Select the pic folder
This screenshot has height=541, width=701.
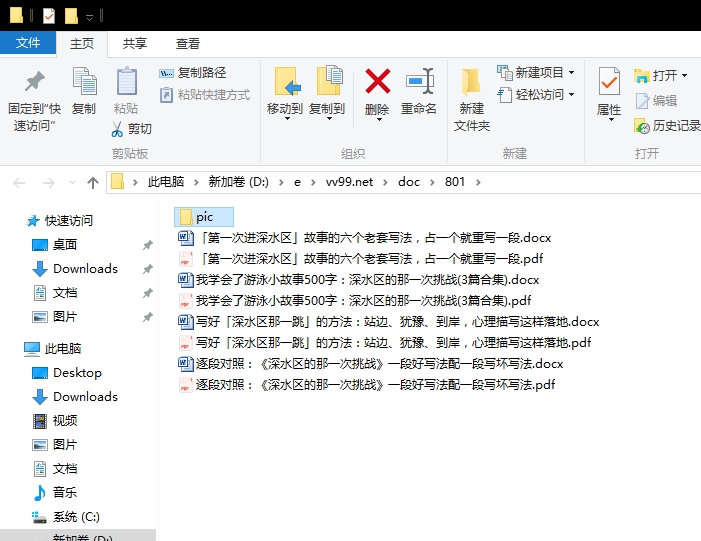pos(204,217)
